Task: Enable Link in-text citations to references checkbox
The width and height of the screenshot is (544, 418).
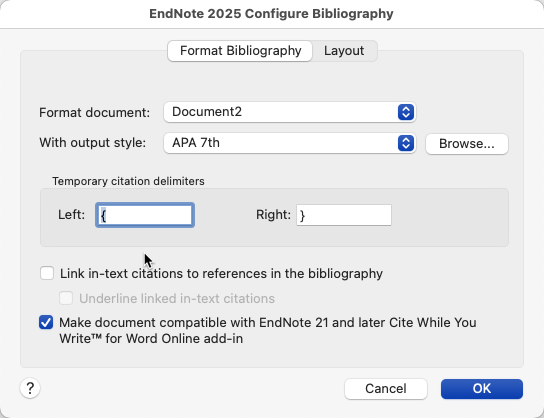Action: click(x=47, y=273)
